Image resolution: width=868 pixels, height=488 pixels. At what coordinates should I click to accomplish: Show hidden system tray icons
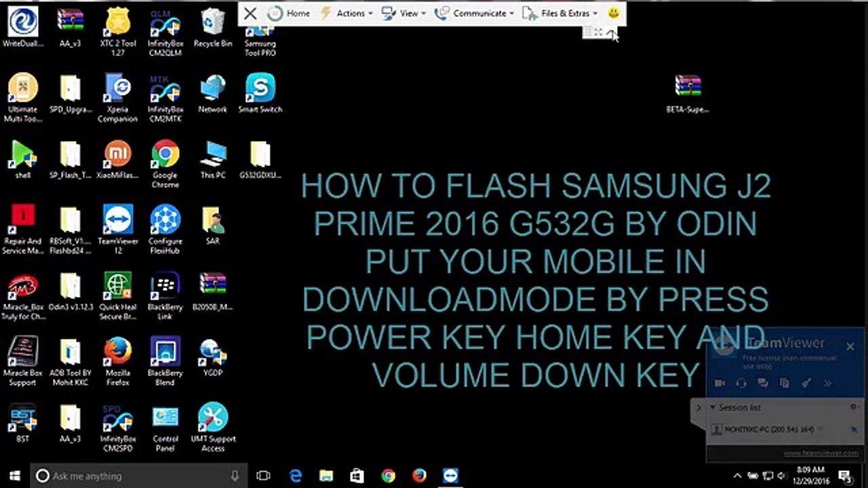(738, 476)
